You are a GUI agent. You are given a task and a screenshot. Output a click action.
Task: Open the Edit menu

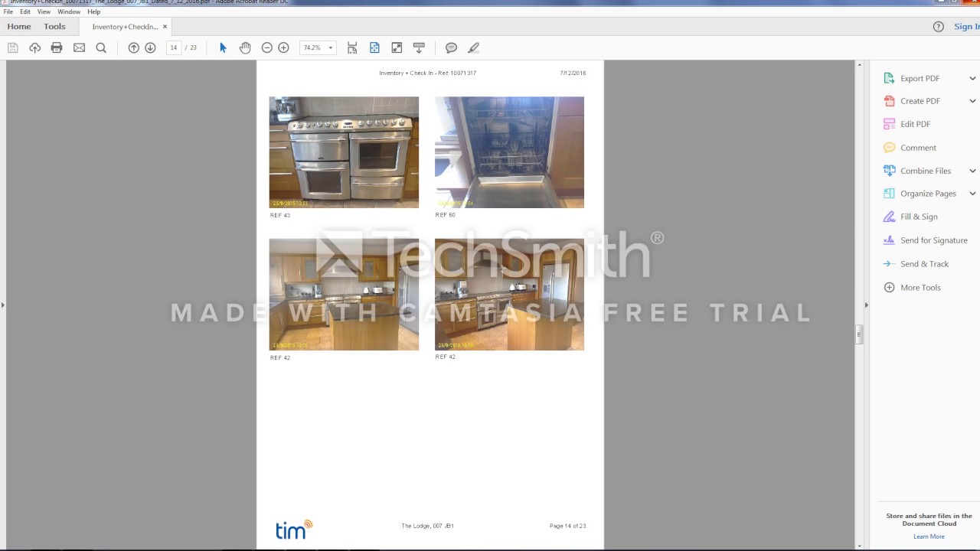(25, 11)
